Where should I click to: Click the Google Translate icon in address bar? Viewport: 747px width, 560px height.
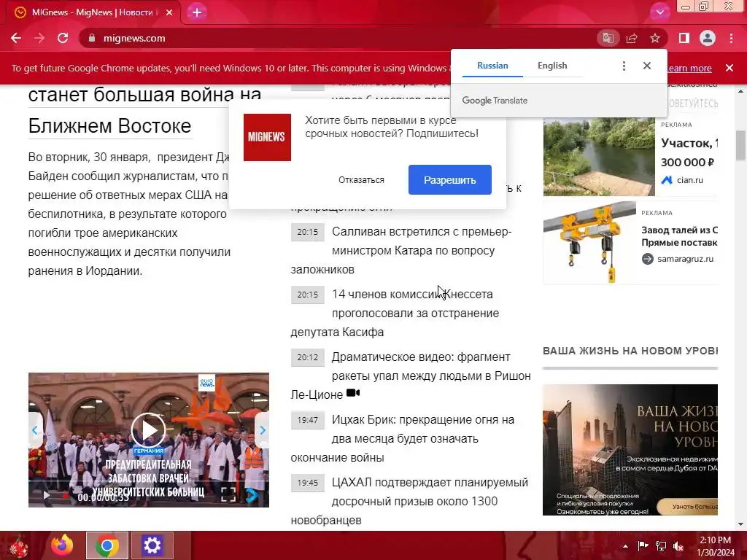click(608, 38)
